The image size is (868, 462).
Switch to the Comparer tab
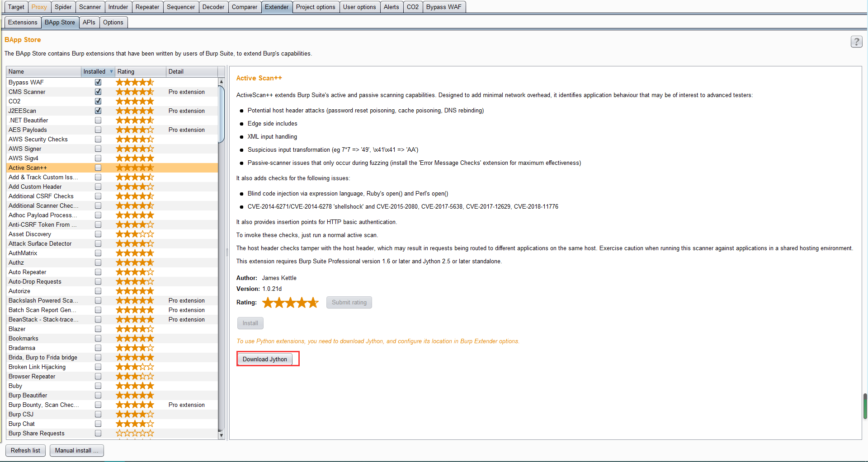click(245, 7)
